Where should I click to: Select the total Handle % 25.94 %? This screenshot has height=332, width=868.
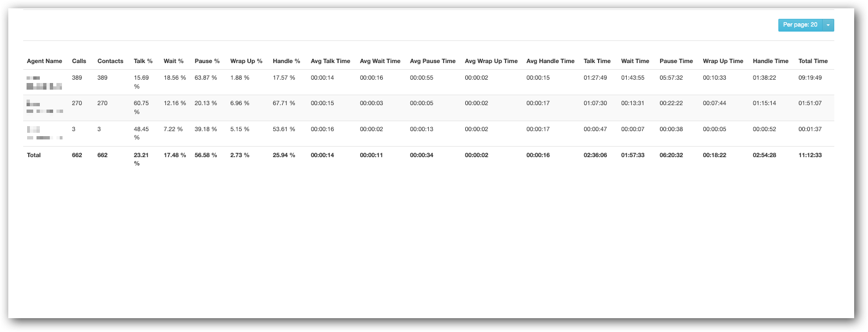284,155
